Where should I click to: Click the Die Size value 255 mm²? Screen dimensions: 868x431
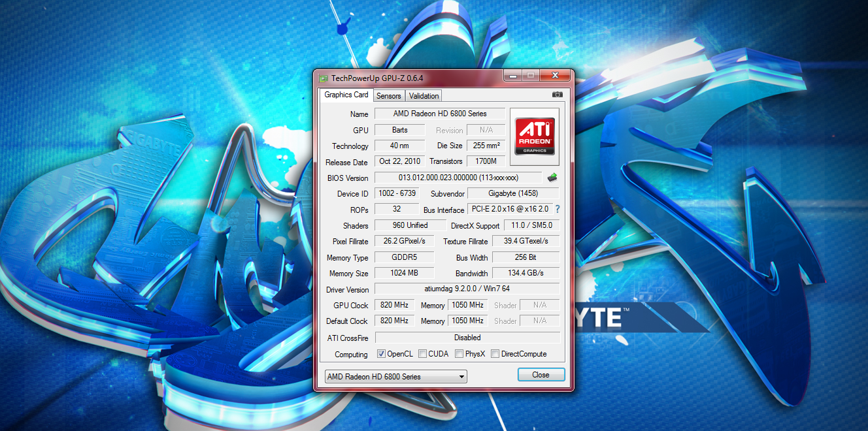(x=486, y=146)
